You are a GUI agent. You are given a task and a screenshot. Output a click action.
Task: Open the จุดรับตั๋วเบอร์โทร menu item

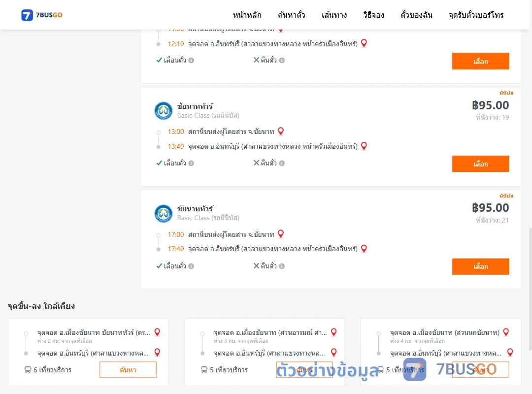(x=476, y=15)
